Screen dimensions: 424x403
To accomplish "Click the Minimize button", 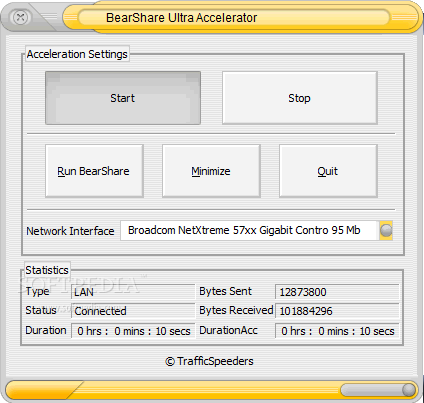I will pos(211,171).
